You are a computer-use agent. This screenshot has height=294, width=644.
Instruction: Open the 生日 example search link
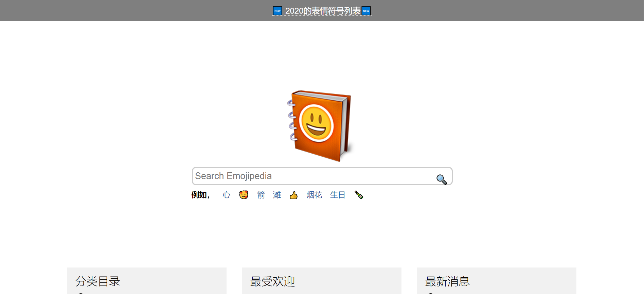338,195
